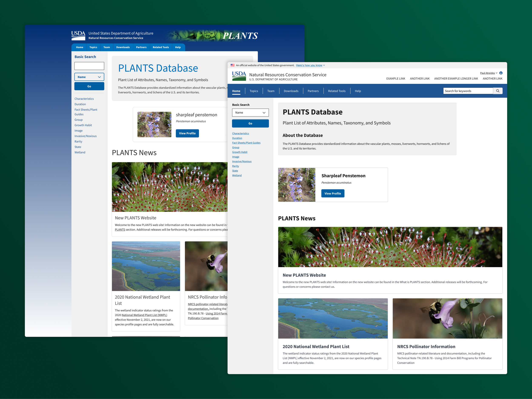
Task: Click "NRCS Pollinator Information" heading in front window
Action: tap(426, 347)
